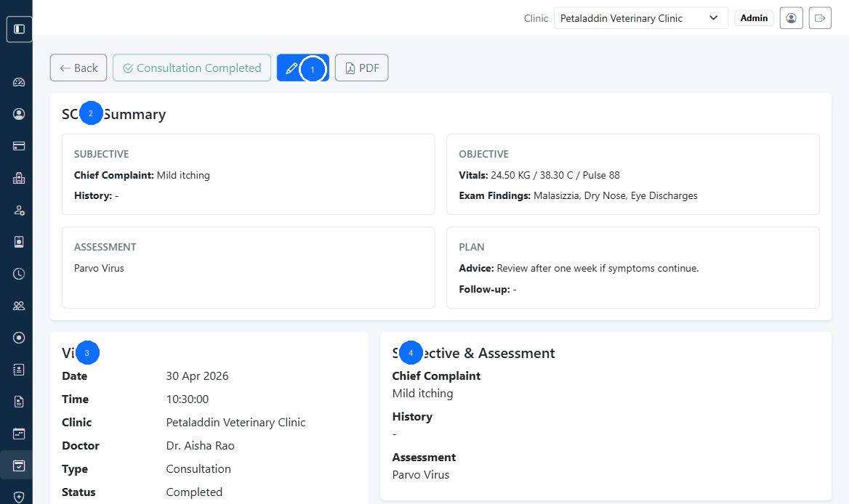Click the Admin role badge
This screenshot has width=849, height=504.
coord(754,18)
